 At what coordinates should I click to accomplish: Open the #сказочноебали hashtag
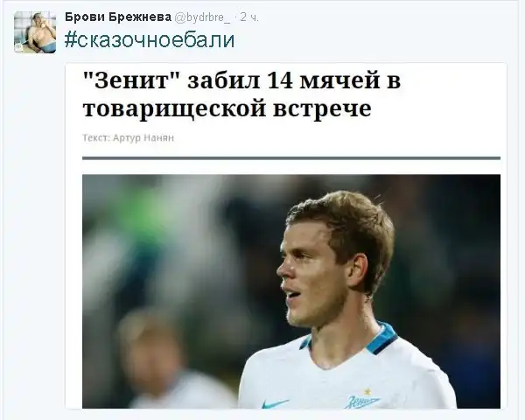(x=150, y=40)
